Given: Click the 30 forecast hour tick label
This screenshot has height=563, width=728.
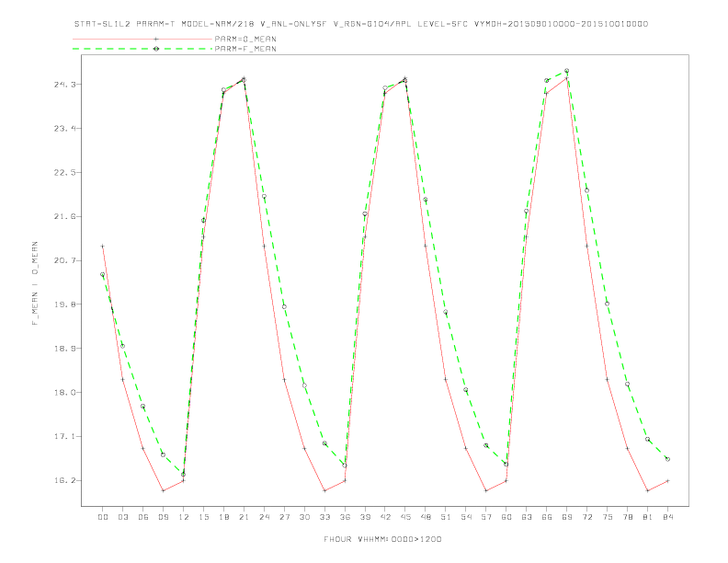Looking at the screenshot, I should pos(304,517).
